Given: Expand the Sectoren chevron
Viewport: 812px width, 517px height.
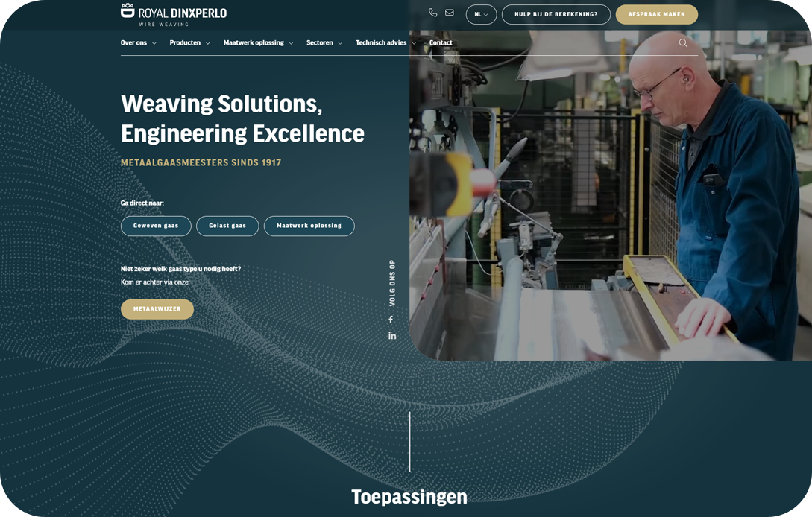Looking at the screenshot, I should tap(340, 43).
